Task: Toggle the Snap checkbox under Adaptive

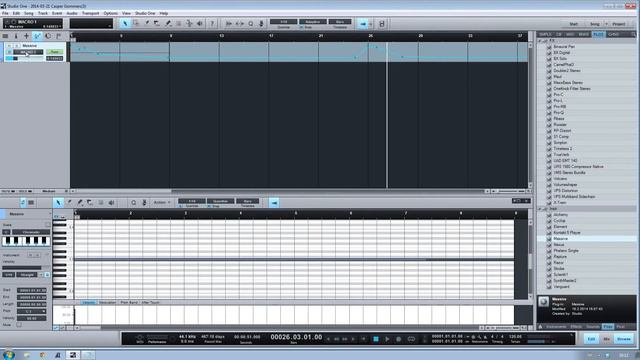Action: pos(302,27)
